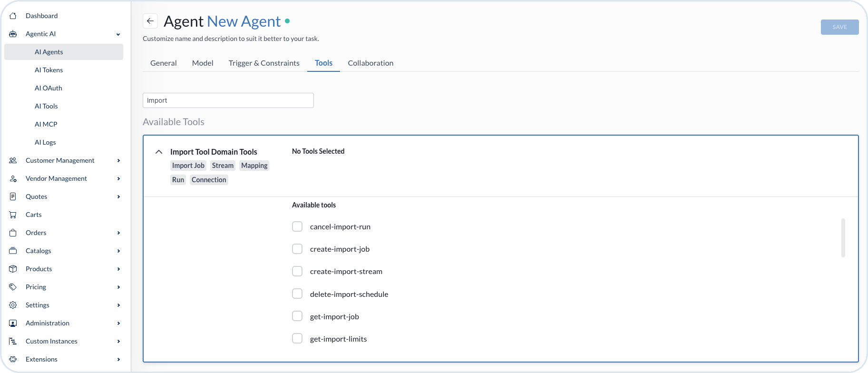868x373 pixels.
Task: Check the cancel-import-run tool checkbox
Action: [297, 226]
